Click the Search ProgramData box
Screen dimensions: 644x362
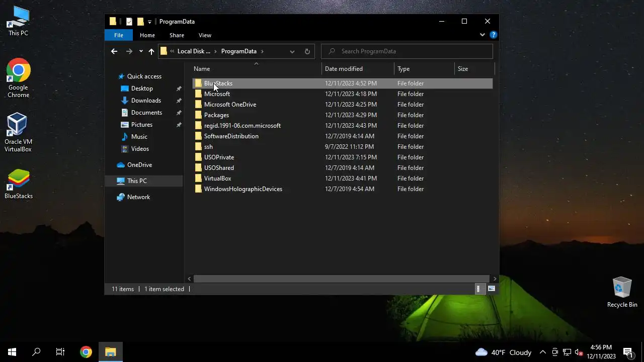[x=407, y=51]
